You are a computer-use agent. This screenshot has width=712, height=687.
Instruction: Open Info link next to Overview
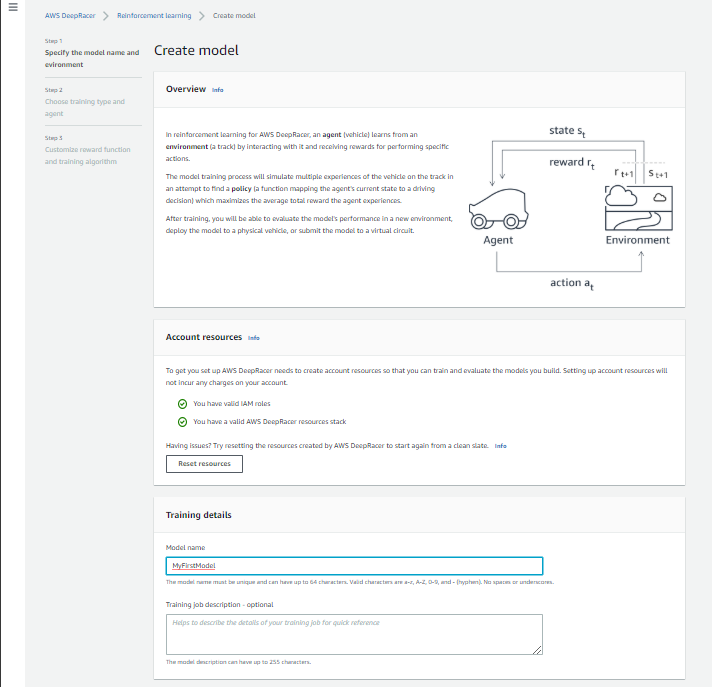click(218, 90)
